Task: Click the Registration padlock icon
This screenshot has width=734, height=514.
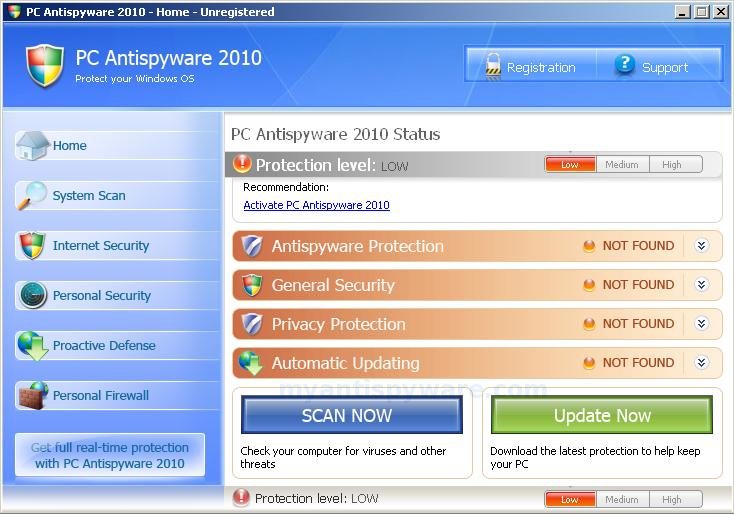Action: tap(493, 66)
